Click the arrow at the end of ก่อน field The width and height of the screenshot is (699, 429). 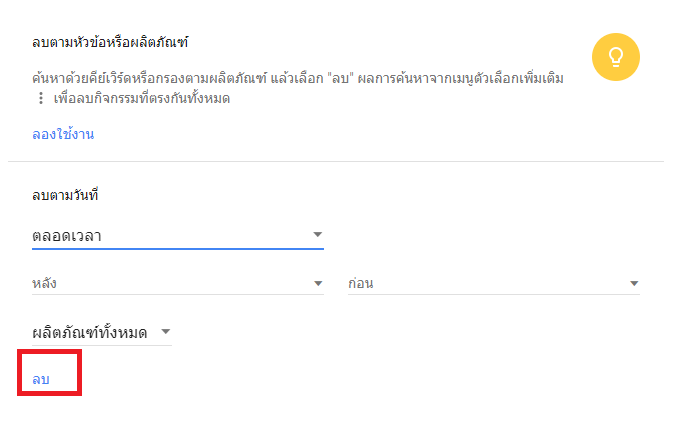point(633,283)
